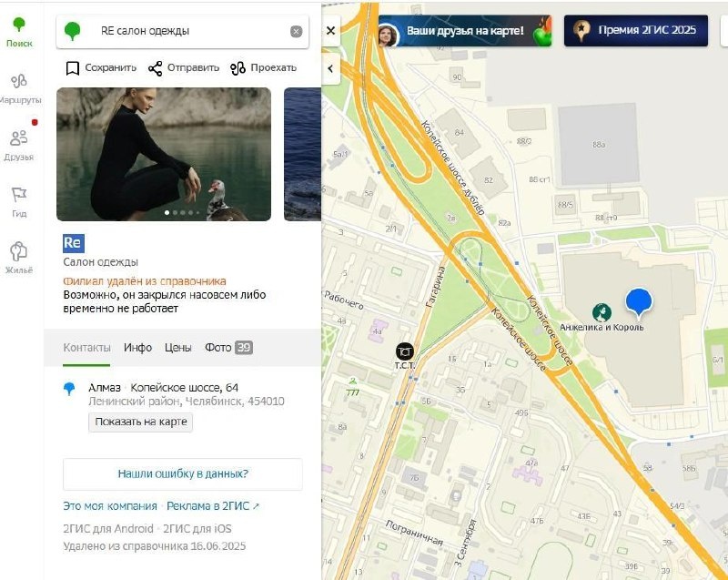Open the Реклама в 2ГИС link
Screen dimensions: 728x580
(x=213, y=505)
